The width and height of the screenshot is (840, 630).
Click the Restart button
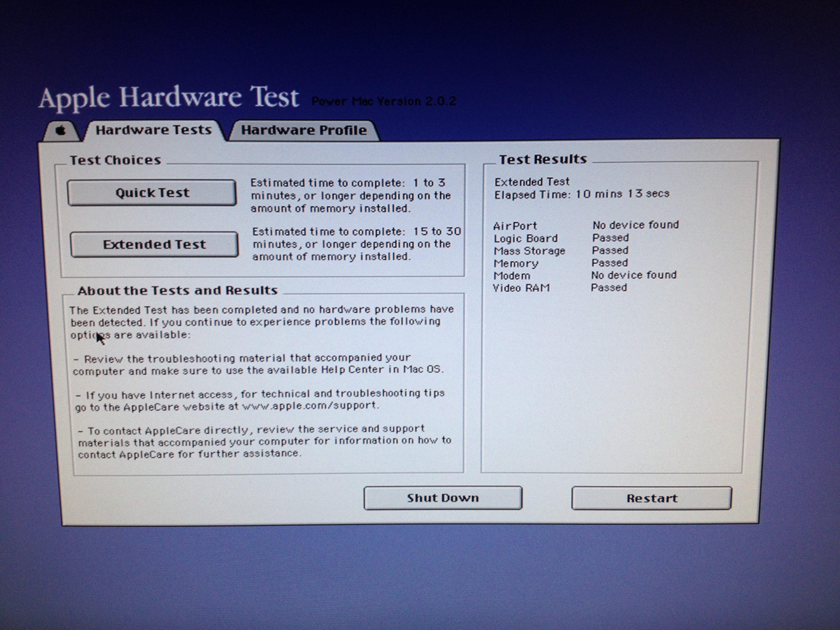[x=651, y=498]
